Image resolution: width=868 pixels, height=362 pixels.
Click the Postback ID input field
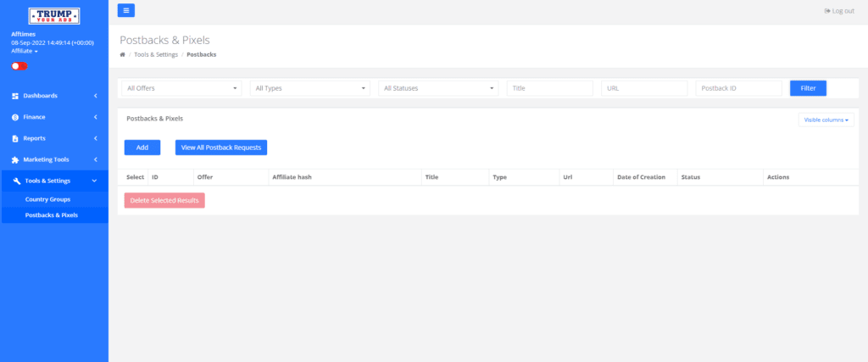click(x=738, y=88)
